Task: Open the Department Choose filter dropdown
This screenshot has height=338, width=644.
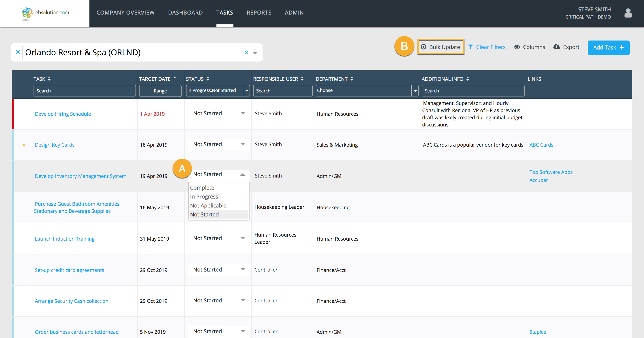Action: [367, 91]
